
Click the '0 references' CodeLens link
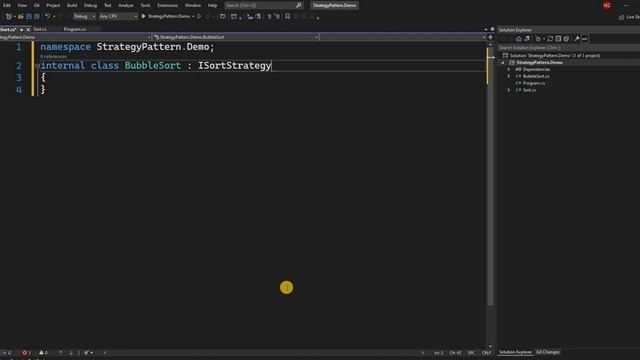[53, 57]
